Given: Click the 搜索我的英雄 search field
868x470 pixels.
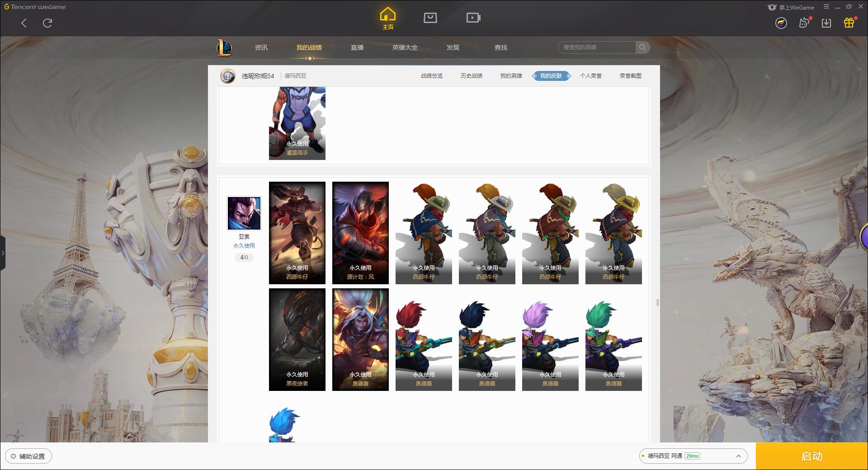Looking at the screenshot, I should point(597,47).
